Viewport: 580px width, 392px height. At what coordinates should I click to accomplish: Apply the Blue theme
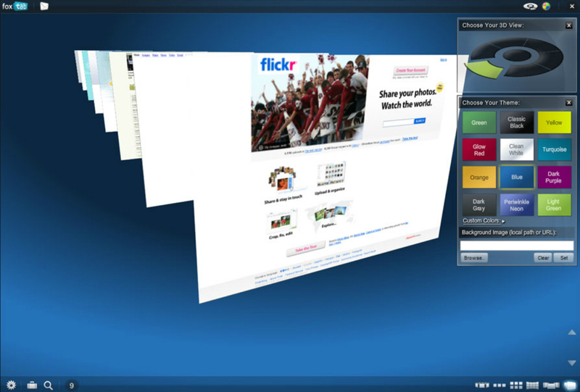coord(517,177)
